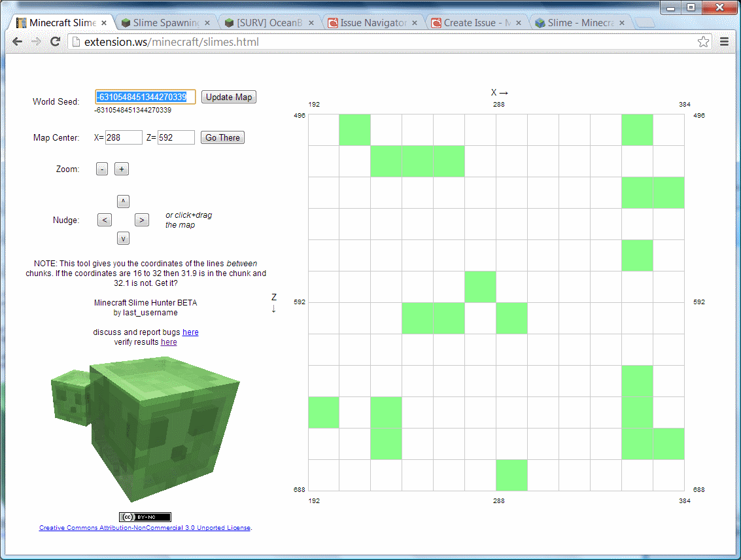Open the Chrome menu
This screenshot has width=741, height=560.
coord(724,42)
